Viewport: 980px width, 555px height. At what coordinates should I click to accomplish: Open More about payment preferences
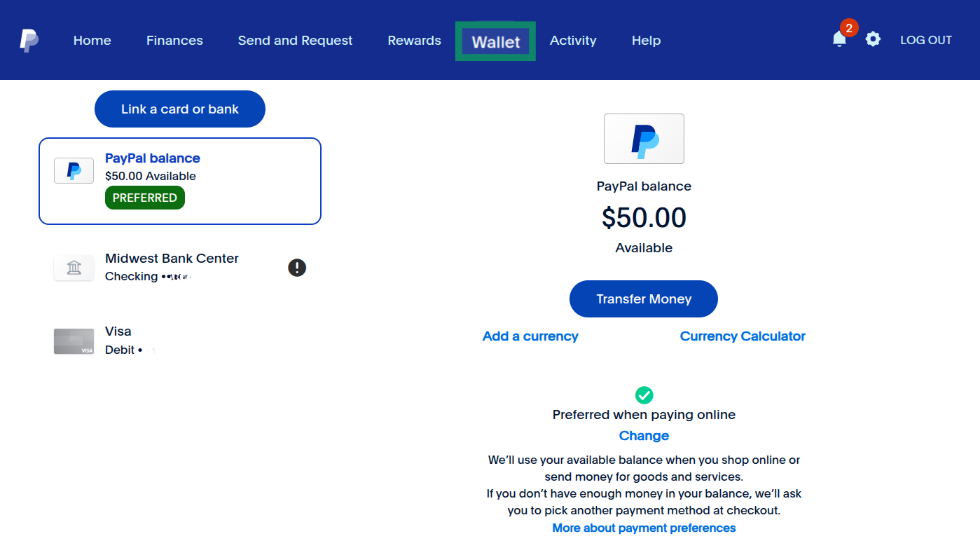(x=643, y=528)
